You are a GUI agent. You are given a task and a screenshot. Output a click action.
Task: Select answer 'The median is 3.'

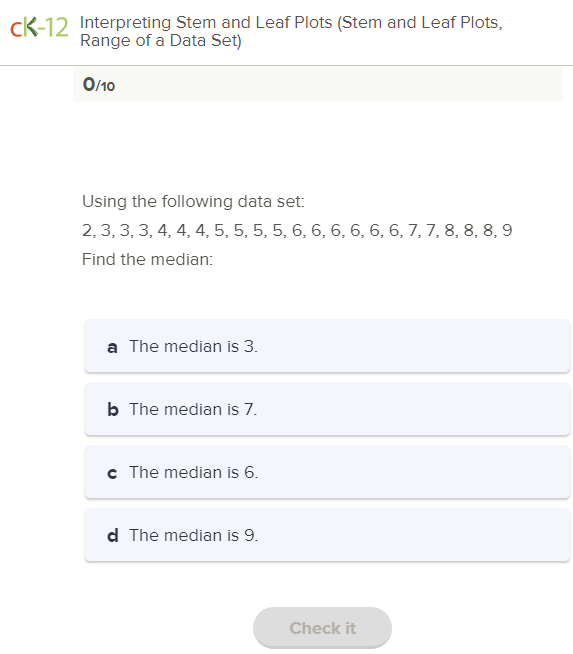point(327,346)
